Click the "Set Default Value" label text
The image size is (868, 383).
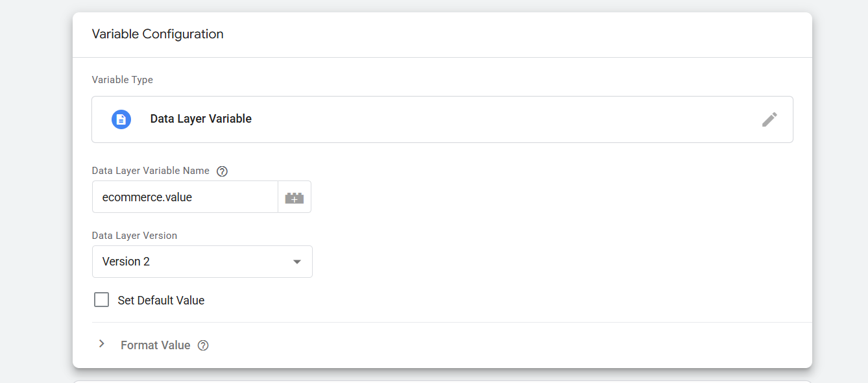tap(161, 301)
